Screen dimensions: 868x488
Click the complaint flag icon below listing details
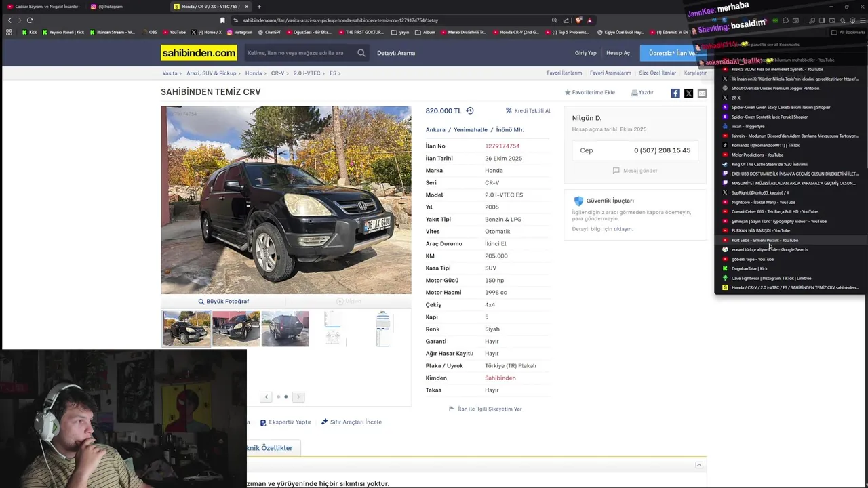point(452,409)
